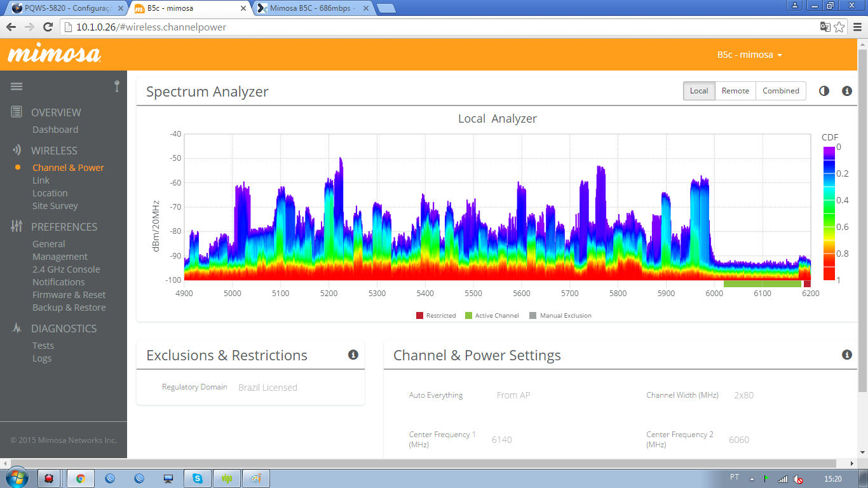Open the hamburger sidebar menu icon

[17, 87]
